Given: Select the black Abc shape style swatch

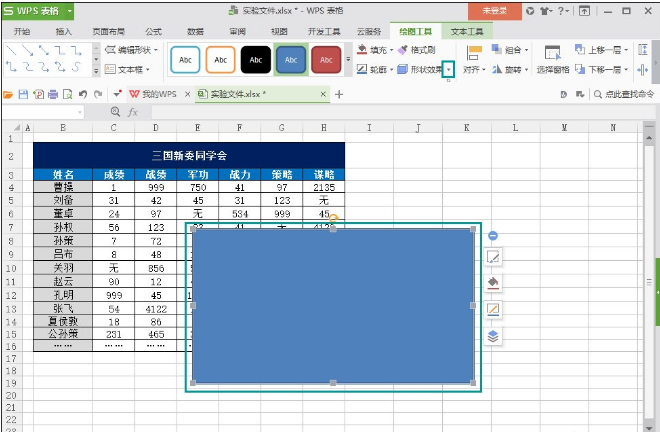Looking at the screenshot, I should 255,60.
